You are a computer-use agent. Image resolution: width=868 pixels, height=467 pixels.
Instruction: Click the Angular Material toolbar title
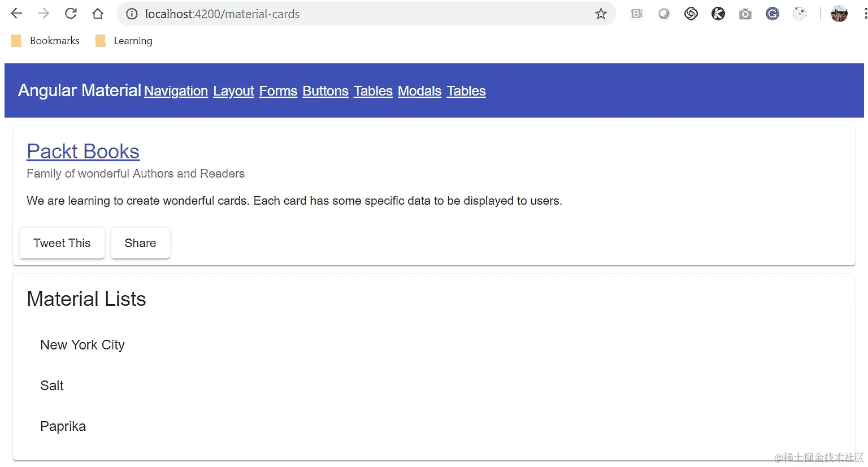[80, 90]
